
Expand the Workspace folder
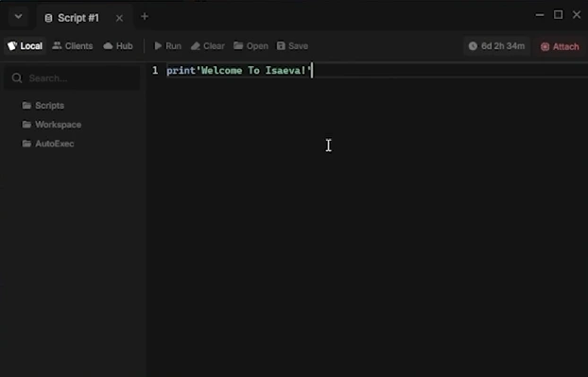click(52, 125)
